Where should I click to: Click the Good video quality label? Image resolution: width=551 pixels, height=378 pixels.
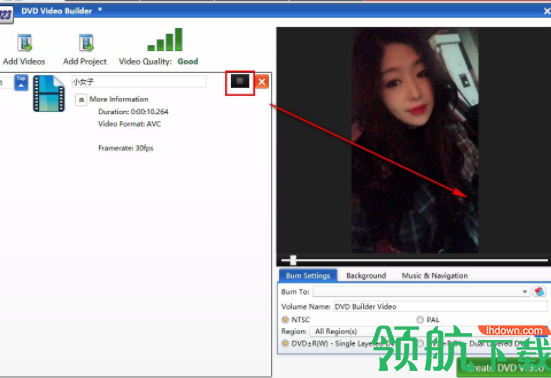pos(188,61)
